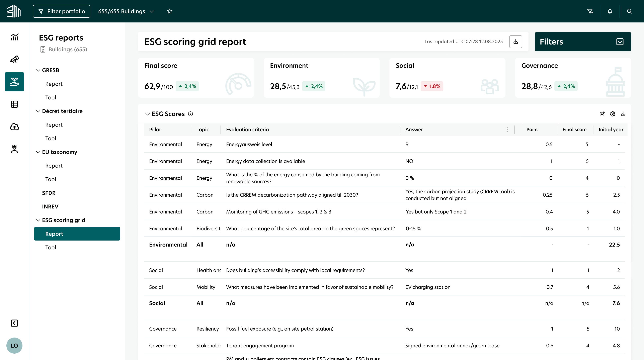
Task: Sort by Evaluation criteria column header
Action: [247, 129]
